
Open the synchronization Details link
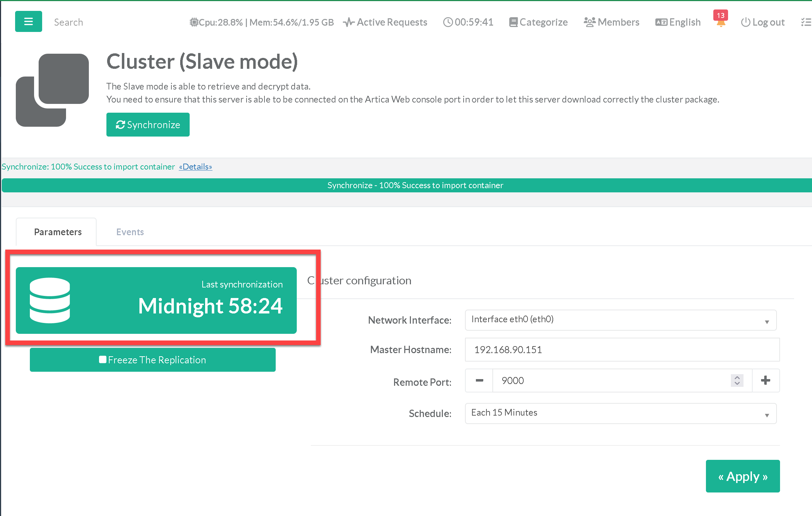point(196,167)
